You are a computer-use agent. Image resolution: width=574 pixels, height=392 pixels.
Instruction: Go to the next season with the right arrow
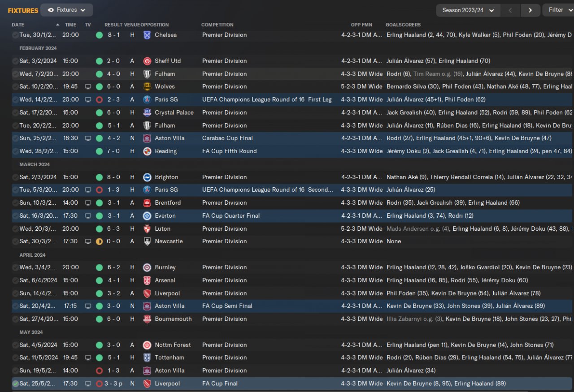[531, 10]
